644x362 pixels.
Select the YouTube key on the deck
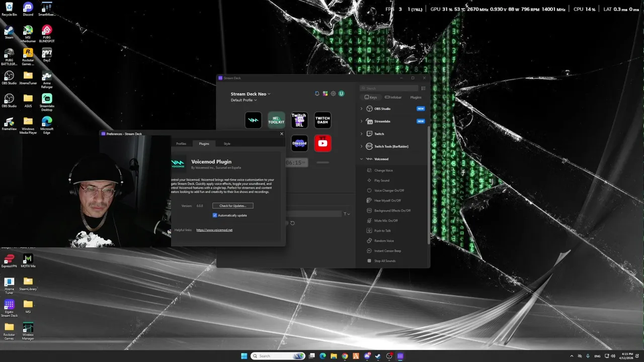click(x=323, y=143)
